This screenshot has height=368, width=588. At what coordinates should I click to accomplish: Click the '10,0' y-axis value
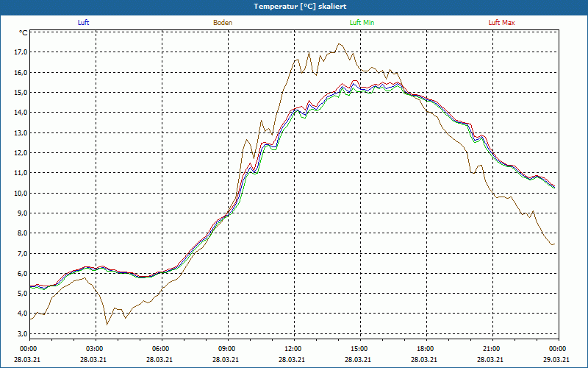(x=21, y=193)
